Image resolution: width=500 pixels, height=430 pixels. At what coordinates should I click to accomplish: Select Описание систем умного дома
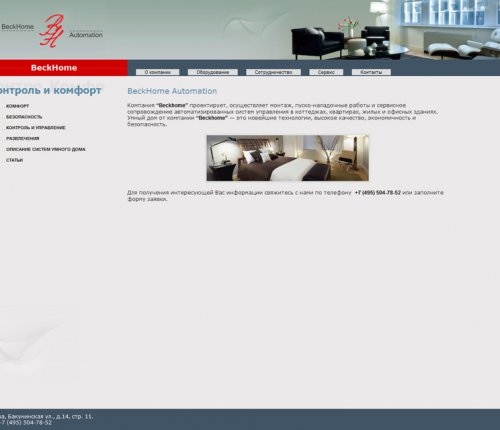(46, 149)
